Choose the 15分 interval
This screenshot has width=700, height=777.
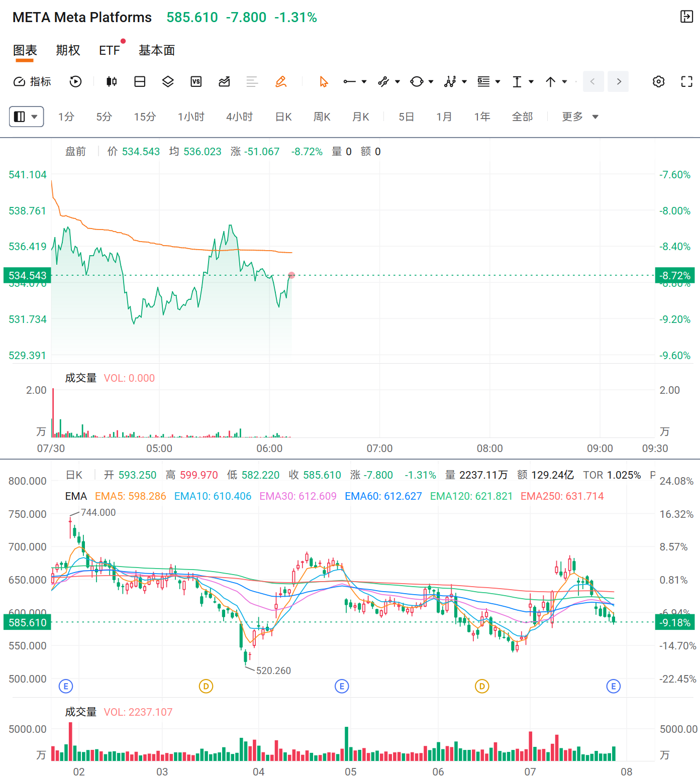pos(145,117)
